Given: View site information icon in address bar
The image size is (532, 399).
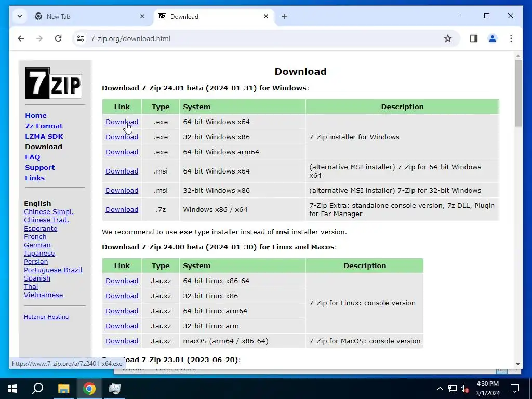Looking at the screenshot, I should coord(81,38).
